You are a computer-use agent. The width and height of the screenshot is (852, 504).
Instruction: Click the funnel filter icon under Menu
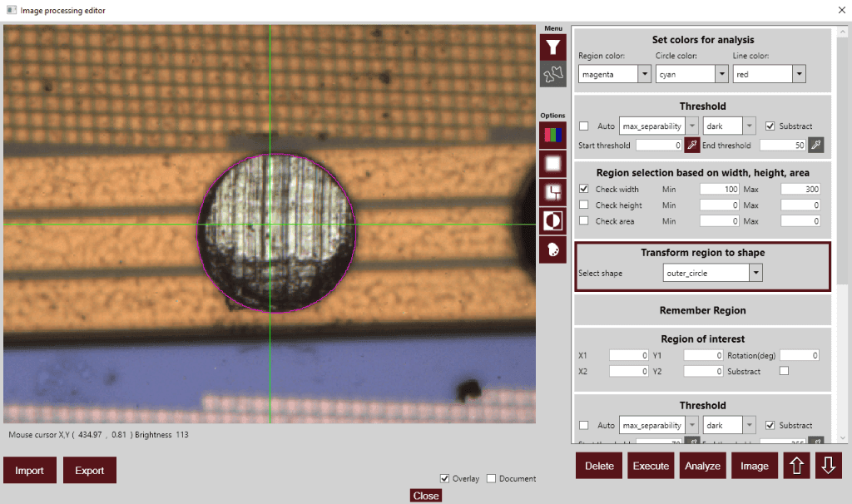pyautogui.click(x=552, y=47)
